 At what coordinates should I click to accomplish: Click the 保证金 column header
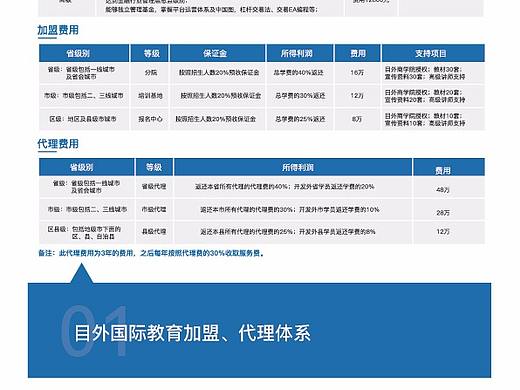point(218,53)
